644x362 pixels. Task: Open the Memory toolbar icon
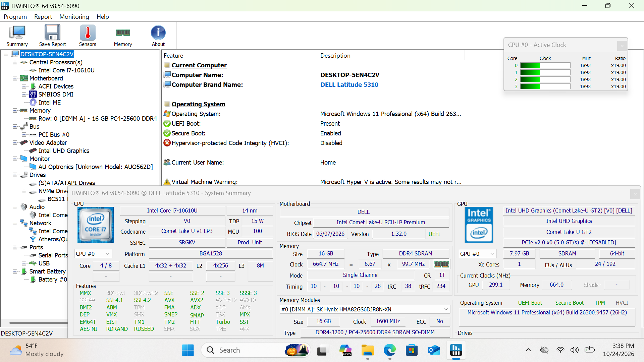click(123, 36)
